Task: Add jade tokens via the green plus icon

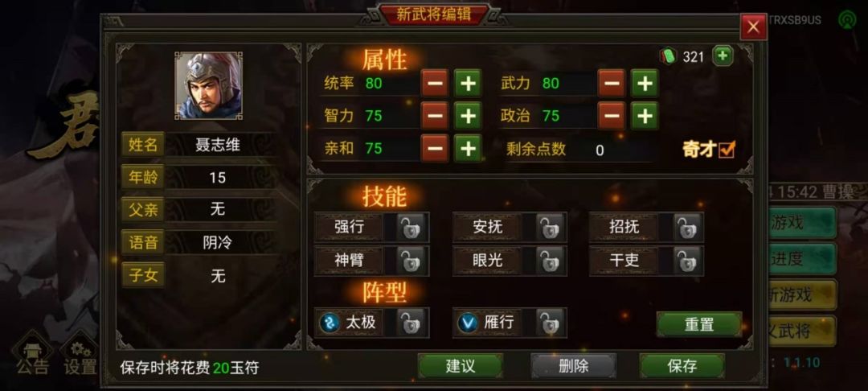Action: [x=723, y=56]
